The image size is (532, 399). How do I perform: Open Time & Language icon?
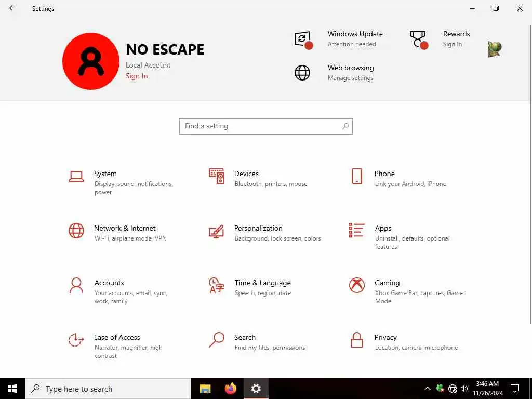click(x=217, y=285)
